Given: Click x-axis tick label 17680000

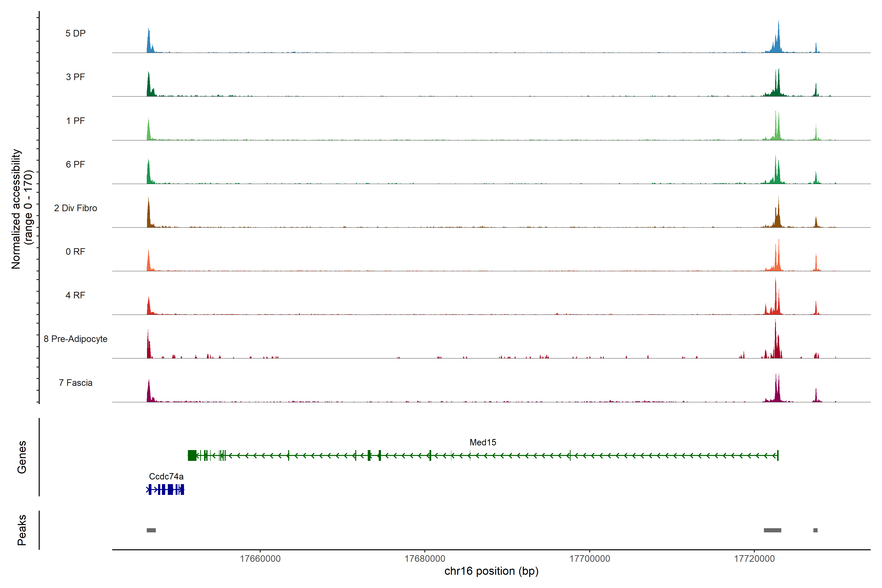Looking at the screenshot, I should (425, 559).
